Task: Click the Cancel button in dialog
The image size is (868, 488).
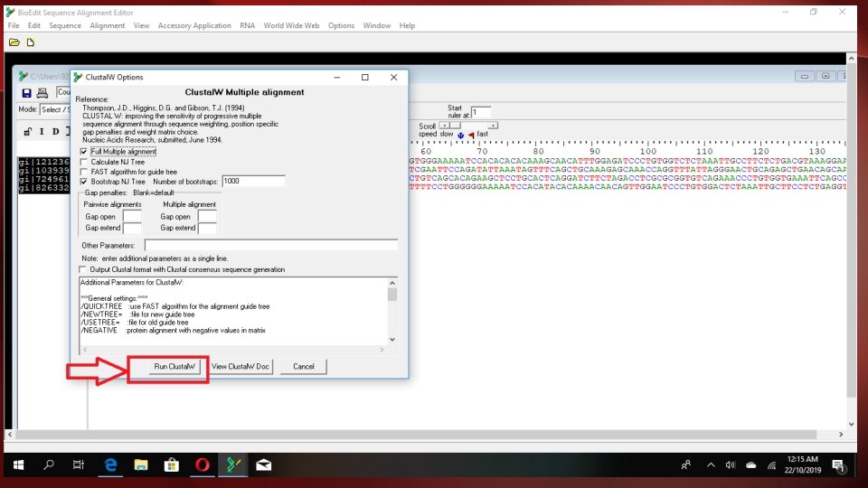Action: pos(304,366)
